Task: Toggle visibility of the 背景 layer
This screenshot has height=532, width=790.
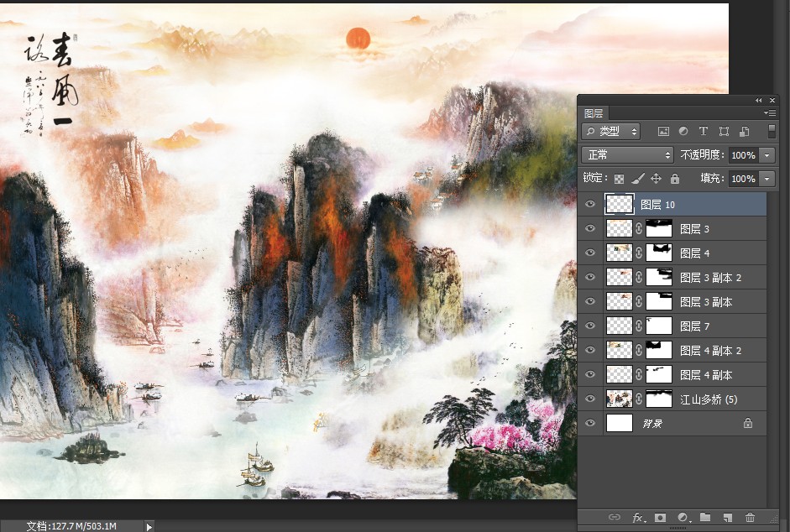Action: pos(590,424)
